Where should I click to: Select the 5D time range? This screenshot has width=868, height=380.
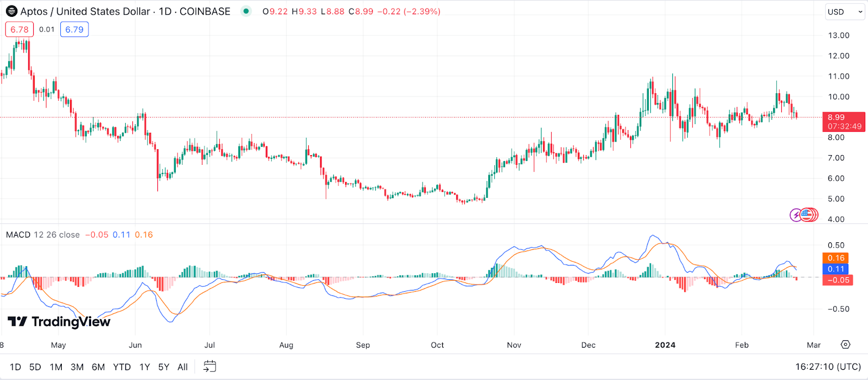(x=35, y=367)
